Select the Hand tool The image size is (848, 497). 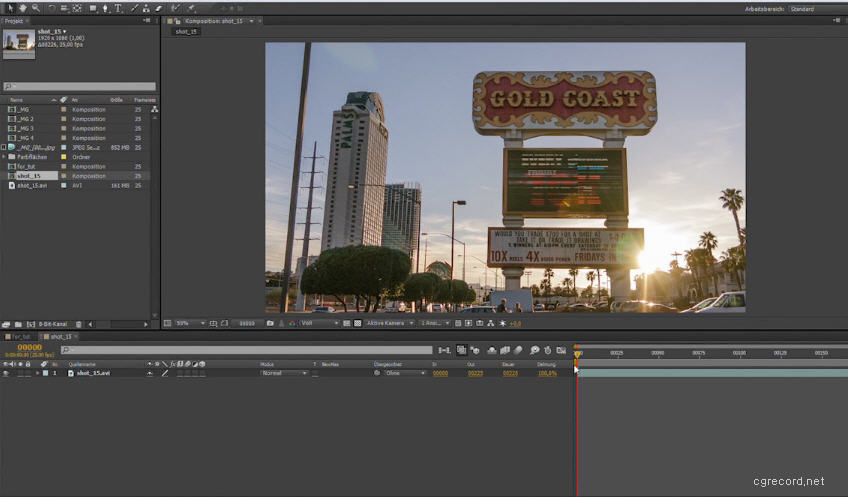coord(23,8)
